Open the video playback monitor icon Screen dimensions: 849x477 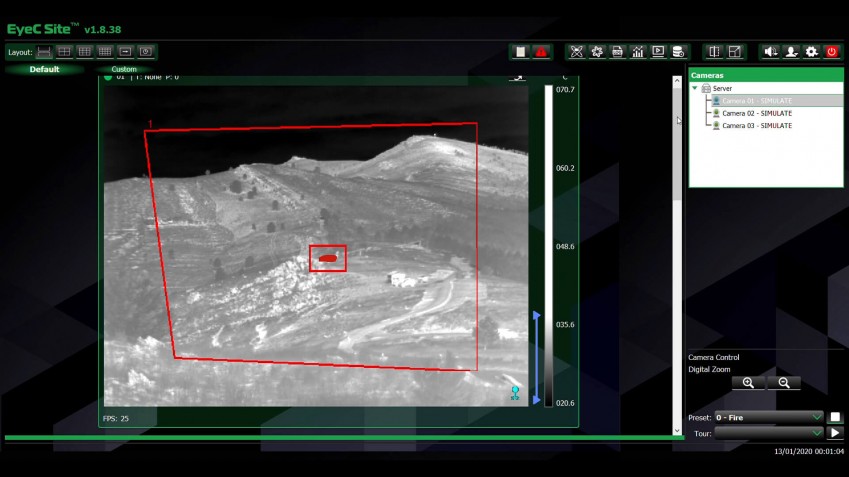pyautogui.click(x=658, y=52)
